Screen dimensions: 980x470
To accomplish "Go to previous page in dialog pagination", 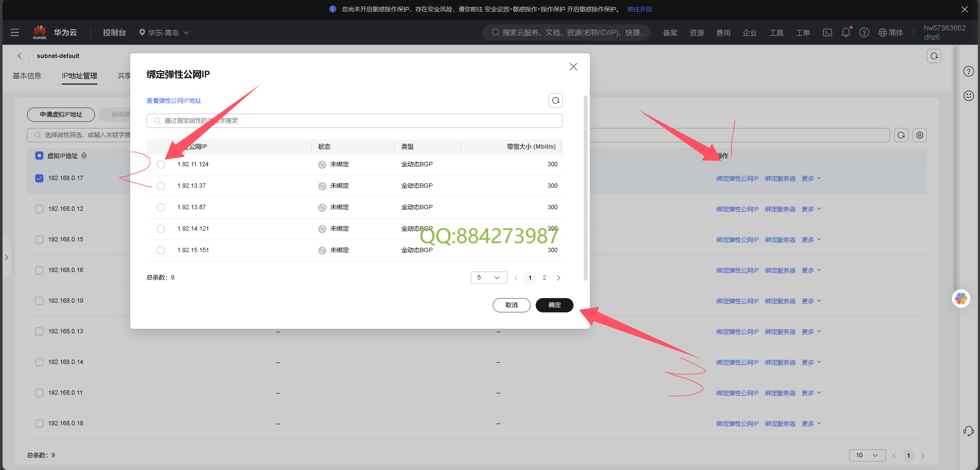I will [x=516, y=278].
